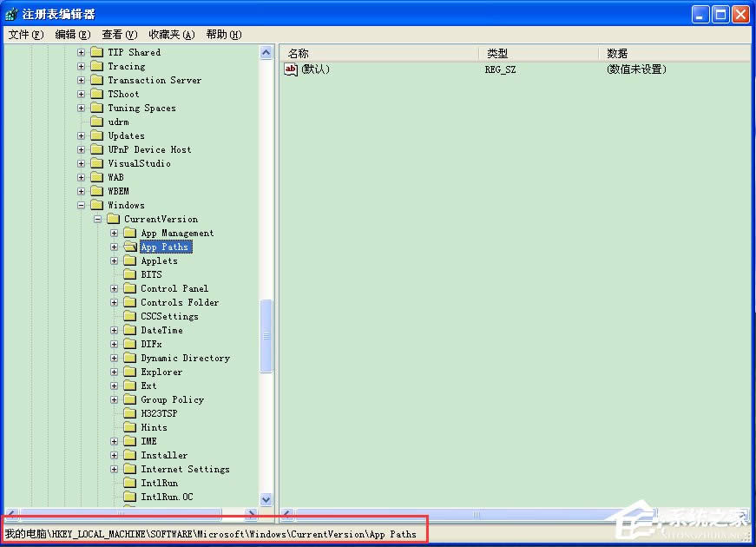
Task: Expand the IME registry key
Action: (x=114, y=441)
